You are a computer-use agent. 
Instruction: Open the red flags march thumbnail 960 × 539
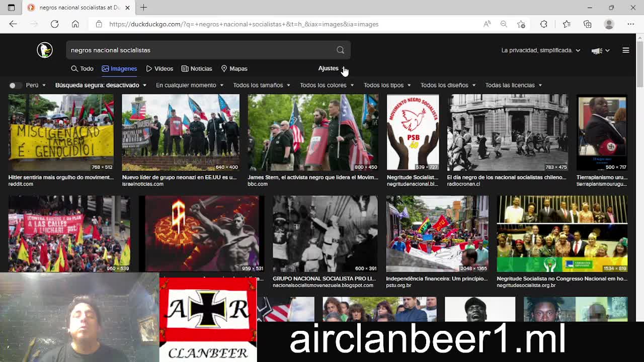point(69,234)
